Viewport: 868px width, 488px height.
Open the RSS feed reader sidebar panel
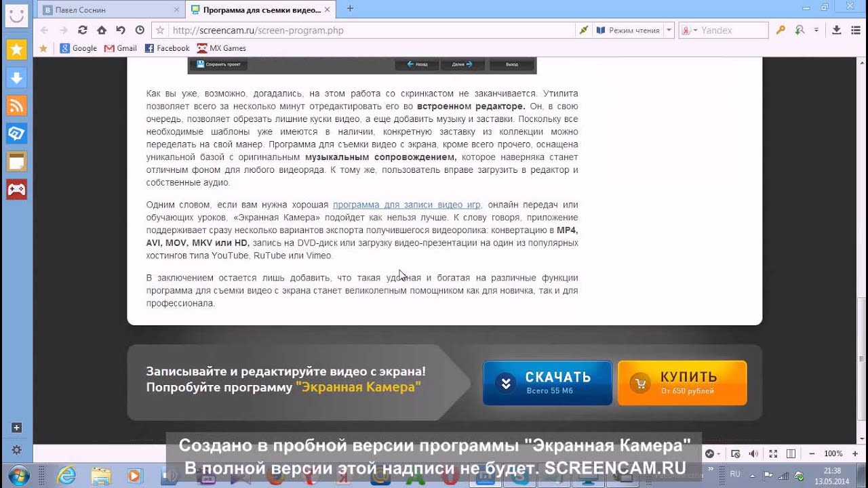point(16,106)
